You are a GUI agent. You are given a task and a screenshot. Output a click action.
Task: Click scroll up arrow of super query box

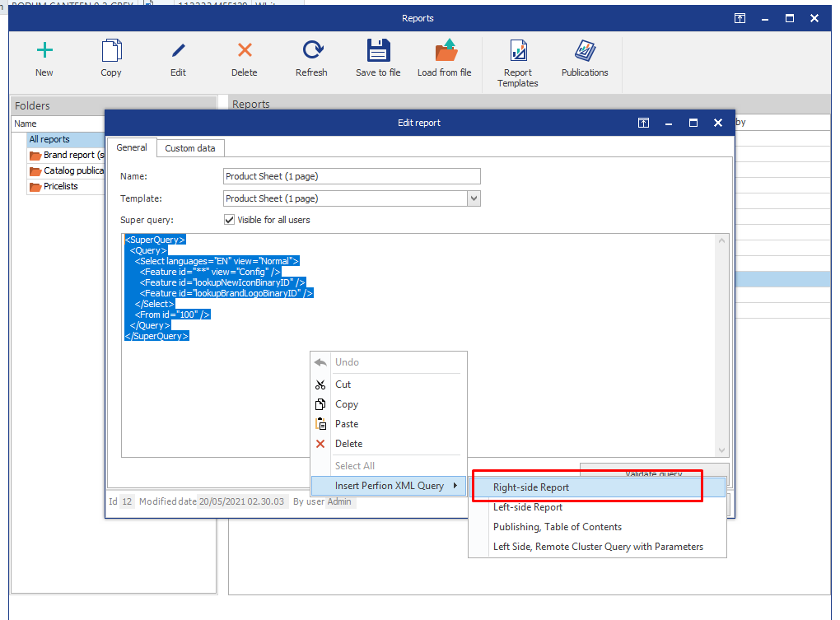coord(721,240)
